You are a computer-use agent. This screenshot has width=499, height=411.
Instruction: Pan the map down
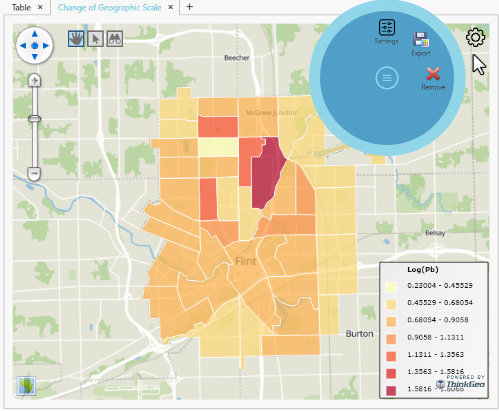pos(35,57)
